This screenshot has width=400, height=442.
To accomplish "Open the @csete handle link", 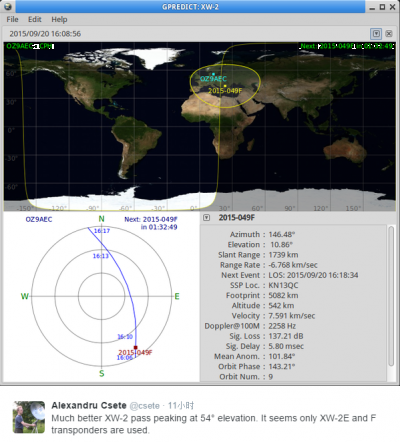I will pos(145,406).
